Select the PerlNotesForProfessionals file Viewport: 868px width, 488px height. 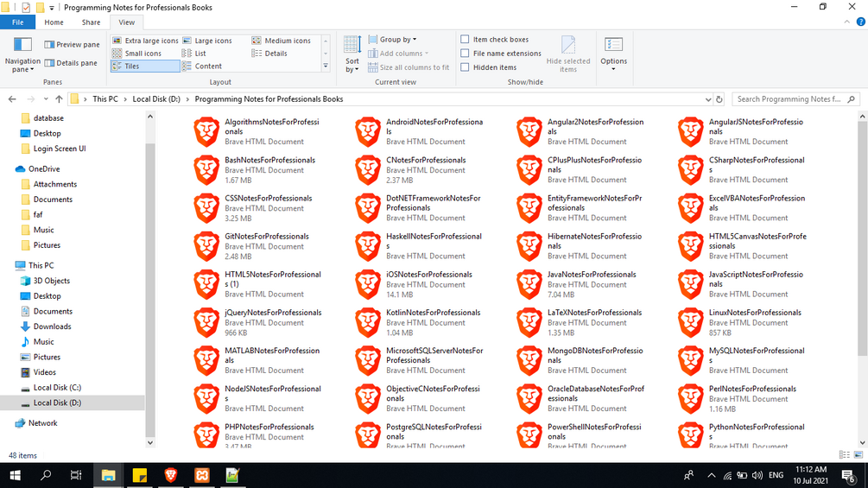coord(742,399)
